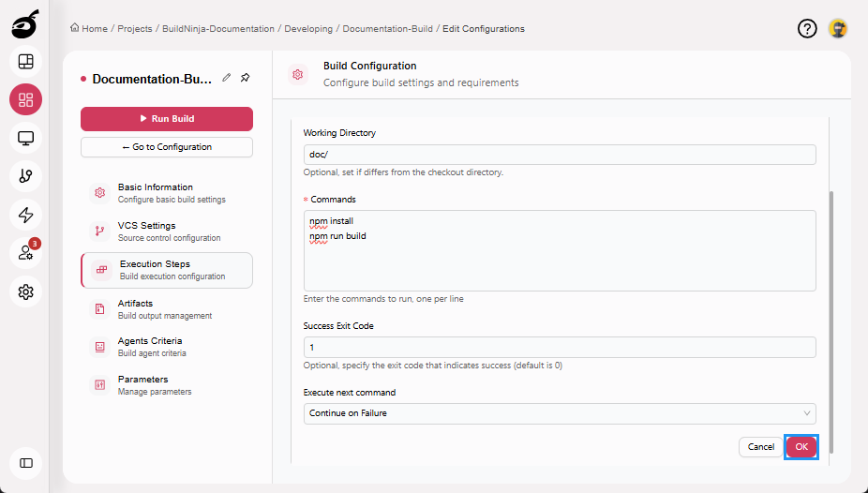Cancel the execution step editing
The height and width of the screenshot is (493, 868).
click(x=760, y=446)
